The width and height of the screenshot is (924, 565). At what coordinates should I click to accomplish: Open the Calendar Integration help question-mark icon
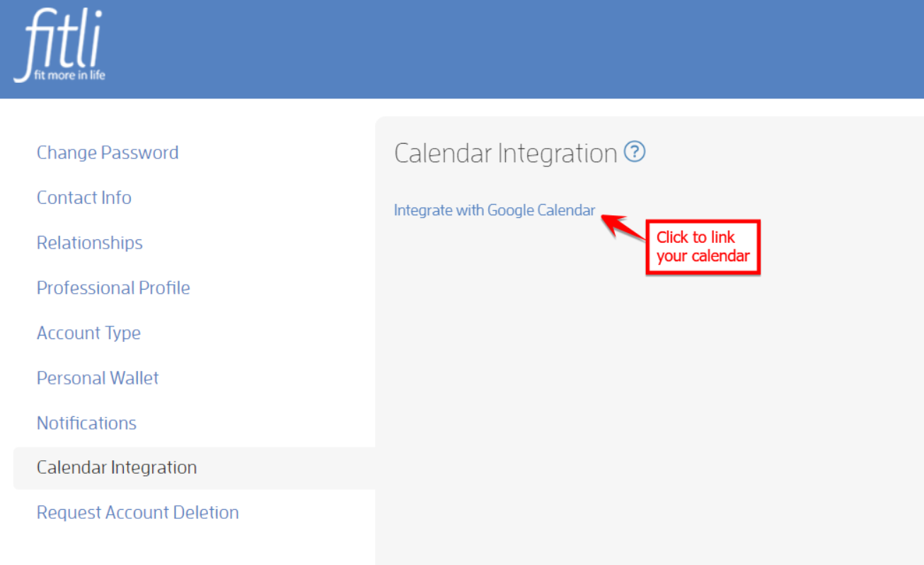(x=635, y=152)
